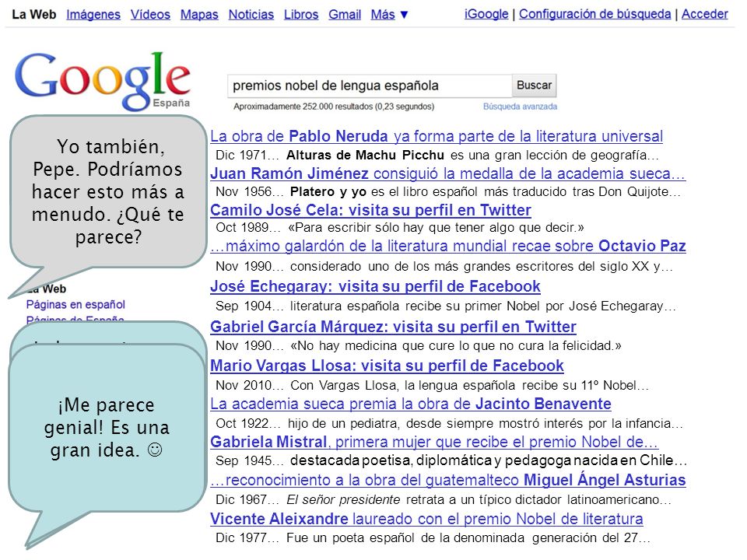747x560 pixels.
Task: Open Noticias in top bar
Action: (251, 15)
